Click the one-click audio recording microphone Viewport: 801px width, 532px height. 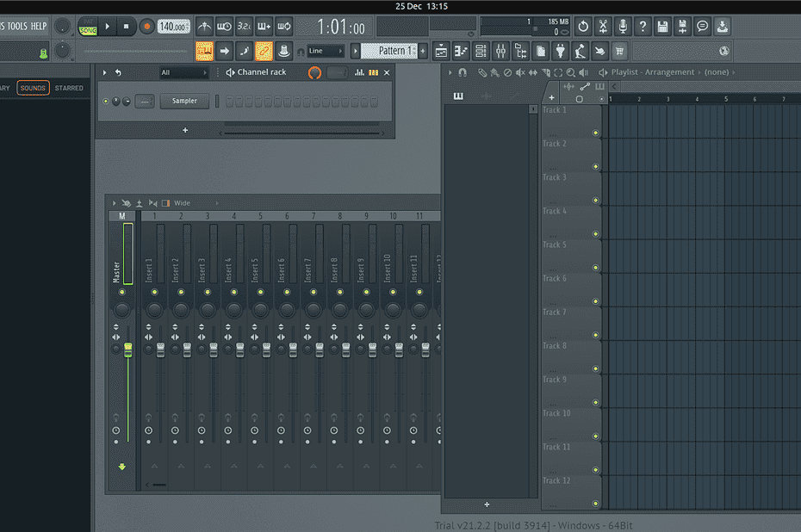[x=623, y=26]
